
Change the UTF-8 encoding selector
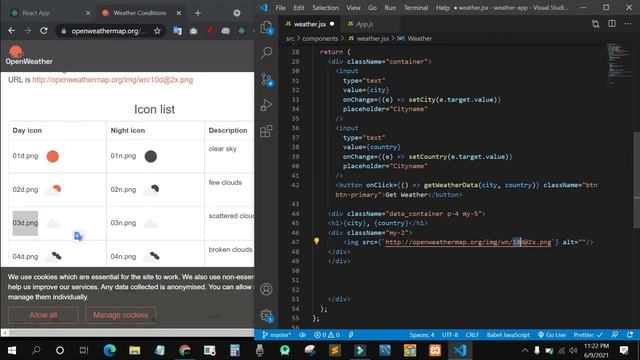pyautogui.click(x=450, y=335)
